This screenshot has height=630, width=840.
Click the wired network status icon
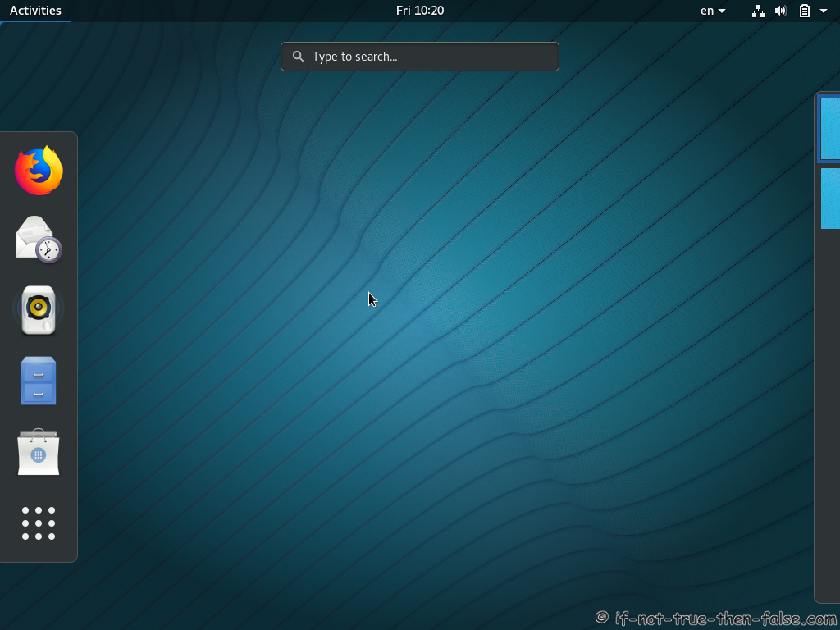pos(758,11)
